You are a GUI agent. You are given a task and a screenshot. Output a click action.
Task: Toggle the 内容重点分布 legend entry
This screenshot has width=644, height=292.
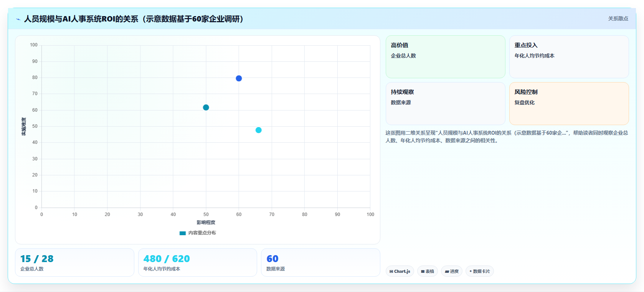198,233
